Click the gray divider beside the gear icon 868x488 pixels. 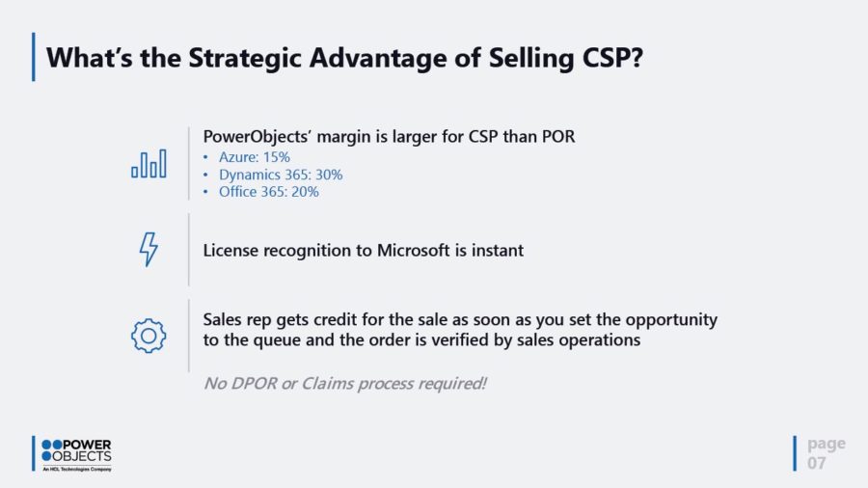189,335
